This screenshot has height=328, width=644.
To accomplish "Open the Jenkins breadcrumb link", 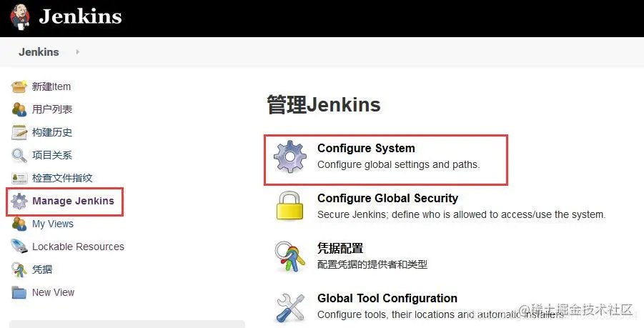I will (x=39, y=52).
